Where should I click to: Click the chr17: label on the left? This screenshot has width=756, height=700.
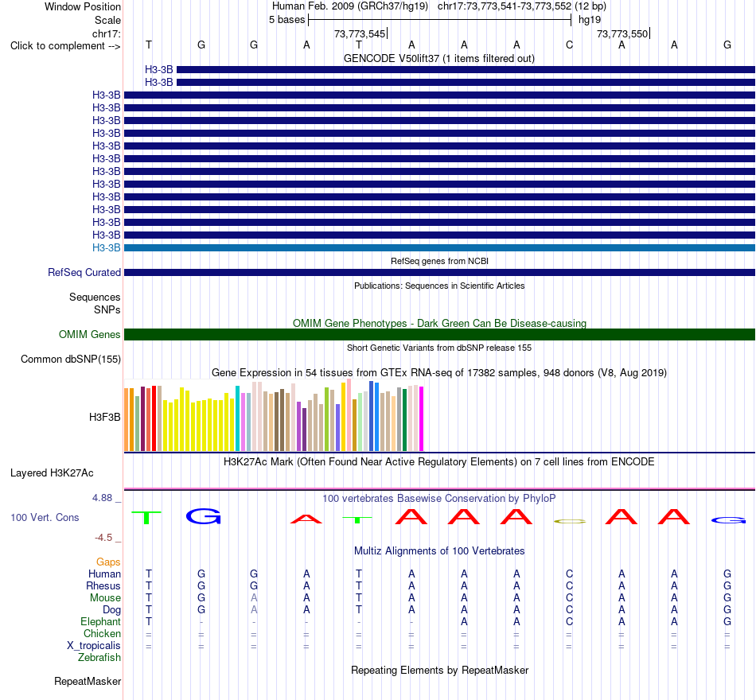point(107,33)
